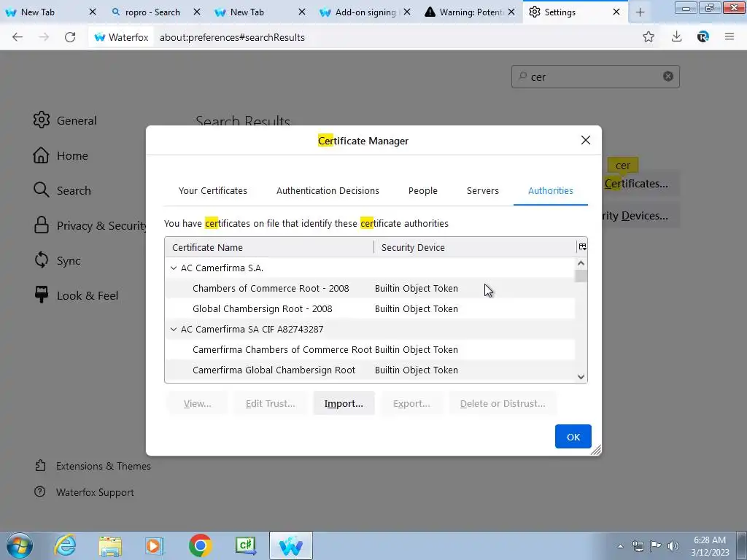This screenshot has height=560, width=747.
Task: Go back with the browser back arrow
Action: point(18,37)
